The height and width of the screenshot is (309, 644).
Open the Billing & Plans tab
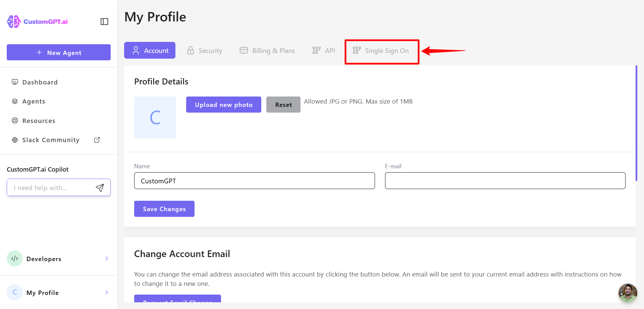click(267, 51)
